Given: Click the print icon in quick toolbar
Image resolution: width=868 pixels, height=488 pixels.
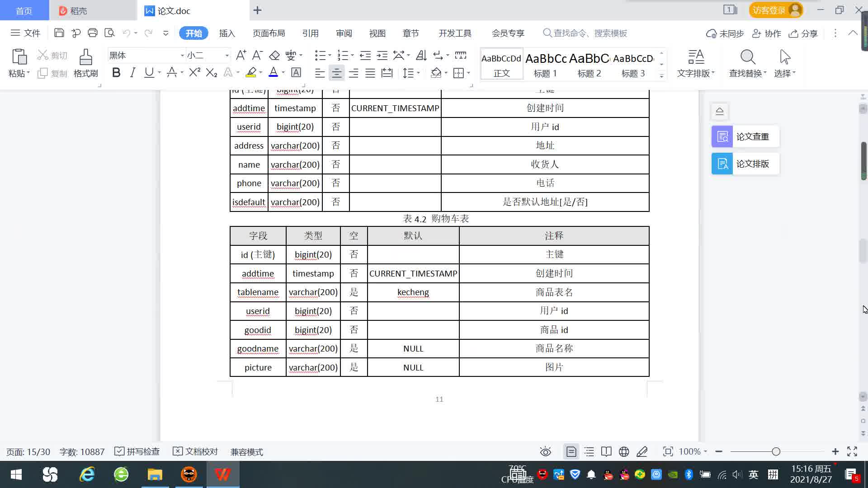Looking at the screenshot, I should coord(93,33).
